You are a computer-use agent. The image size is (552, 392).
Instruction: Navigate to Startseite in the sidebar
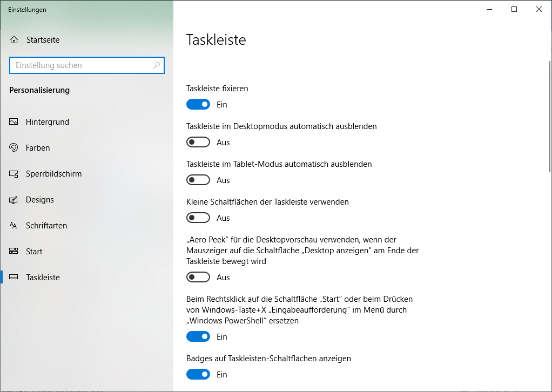[x=43, y=39]
